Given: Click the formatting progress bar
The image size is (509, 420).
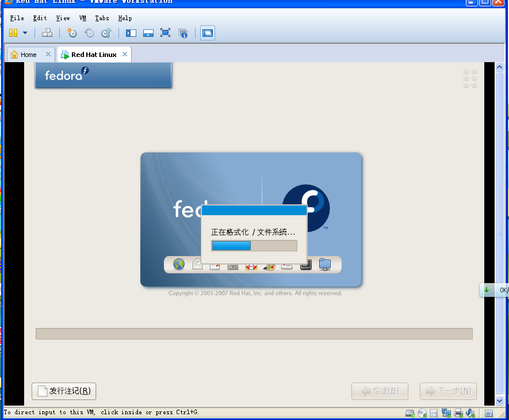Looking at the screenshot, I should 254,246.
